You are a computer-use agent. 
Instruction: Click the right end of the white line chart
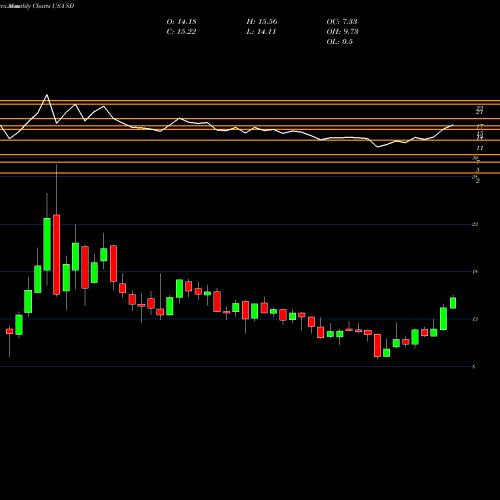coord(453,125)
